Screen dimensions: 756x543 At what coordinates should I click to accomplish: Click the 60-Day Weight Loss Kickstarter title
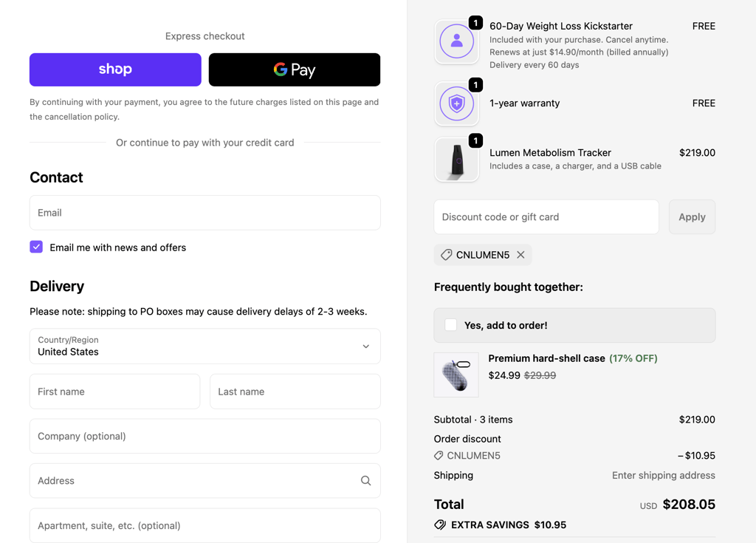coord(561,26)
